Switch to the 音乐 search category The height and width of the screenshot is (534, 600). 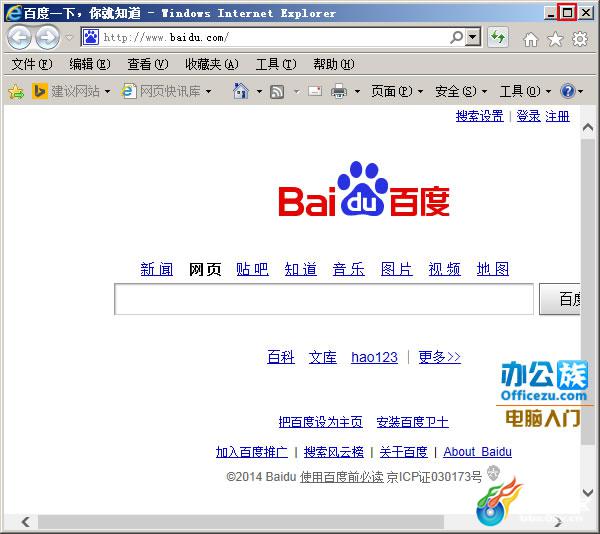tap(349, 269)
